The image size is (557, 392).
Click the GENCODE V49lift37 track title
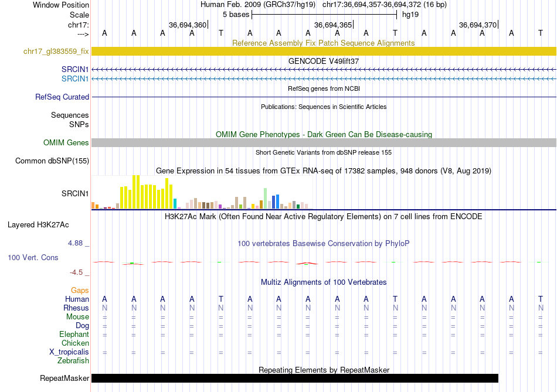pos(323,61)
